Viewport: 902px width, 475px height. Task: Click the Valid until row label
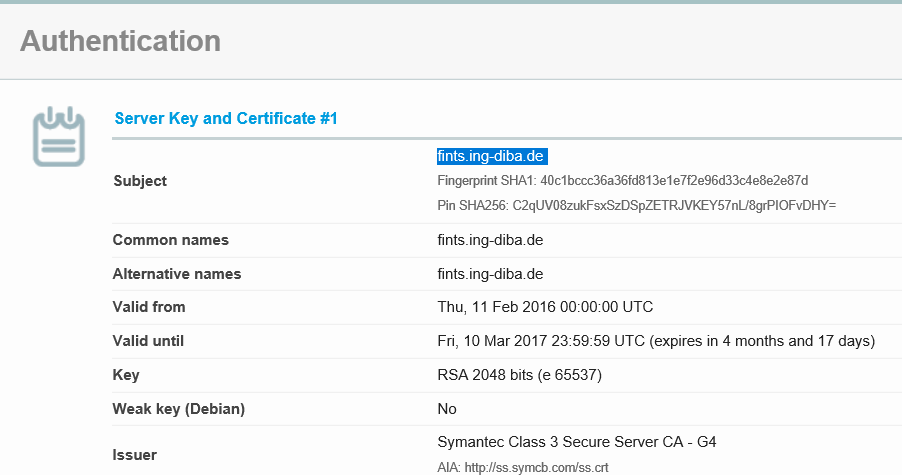tap(148, 341)
